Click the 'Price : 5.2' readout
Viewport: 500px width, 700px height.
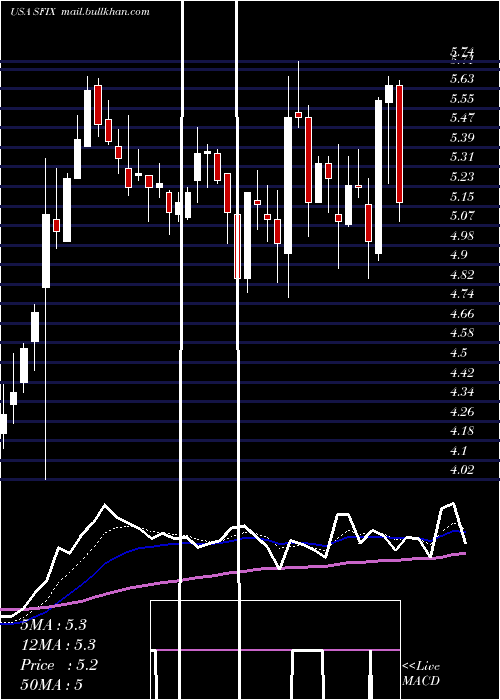[x=59, y=665]
